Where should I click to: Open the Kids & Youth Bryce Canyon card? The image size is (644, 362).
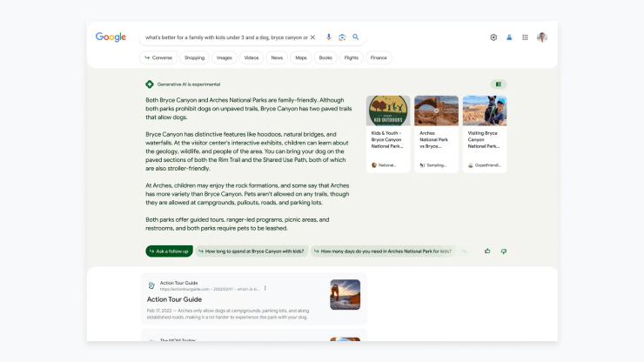pos(388,134)
